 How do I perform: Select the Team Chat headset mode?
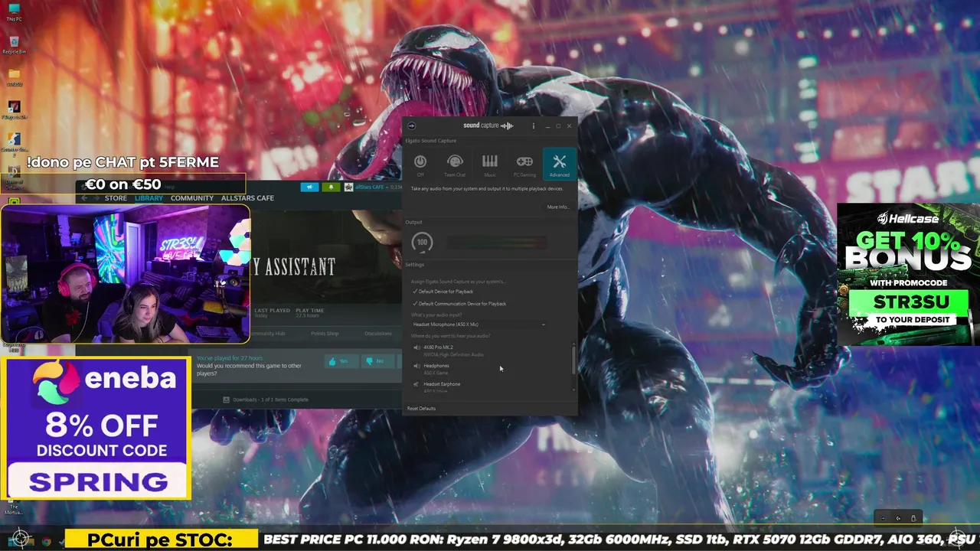click(x=455, y=164)
